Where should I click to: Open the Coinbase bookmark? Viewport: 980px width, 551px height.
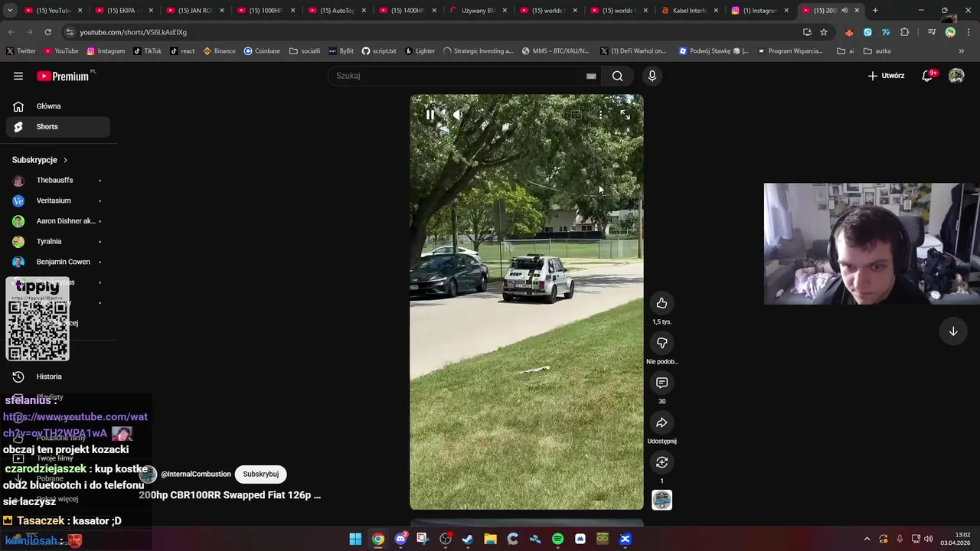coord(262,51)
